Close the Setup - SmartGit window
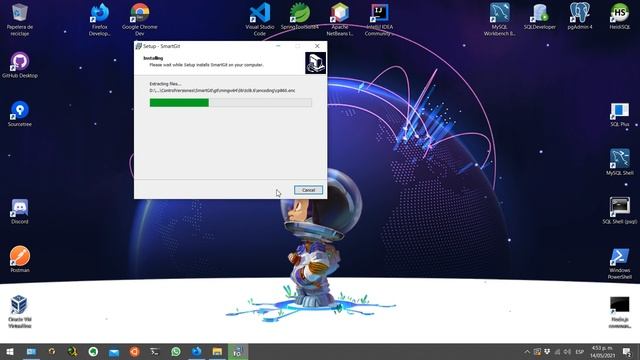 [317, 46]
